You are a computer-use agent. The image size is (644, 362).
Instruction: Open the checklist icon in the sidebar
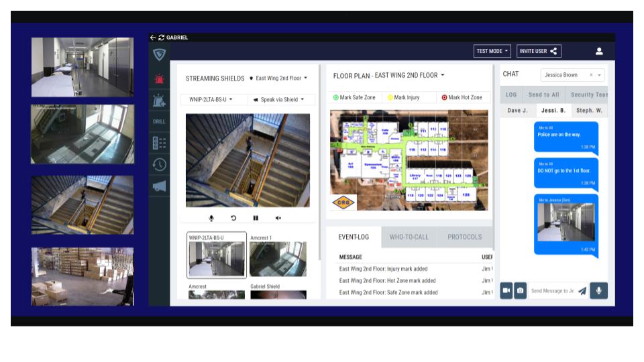[x=159, y=143]
